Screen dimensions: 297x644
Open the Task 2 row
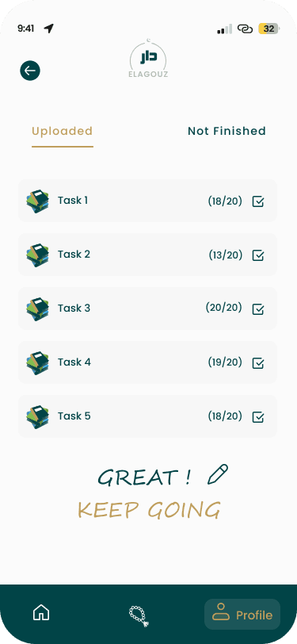coord(147,255)
